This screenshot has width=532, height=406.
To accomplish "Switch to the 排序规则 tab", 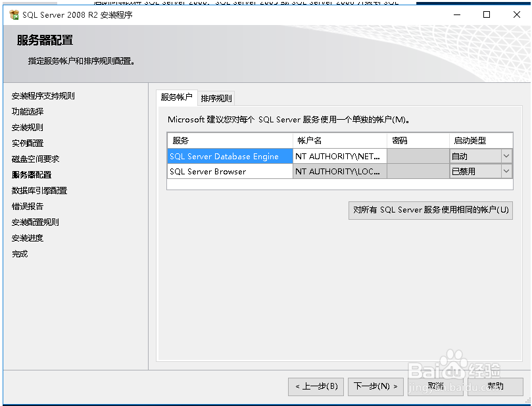I will pos(216,97).
